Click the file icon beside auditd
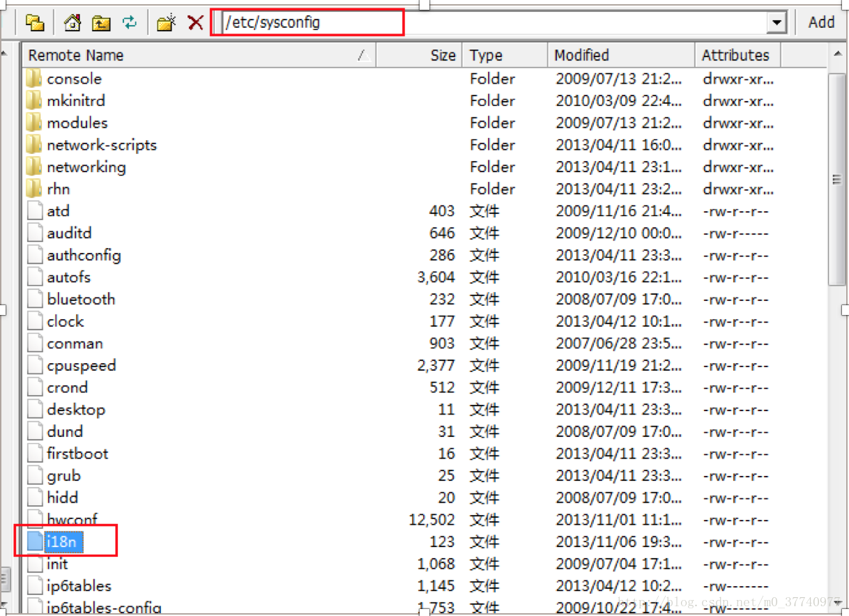This screenshot has height=616, width=849. coord(33,233)
